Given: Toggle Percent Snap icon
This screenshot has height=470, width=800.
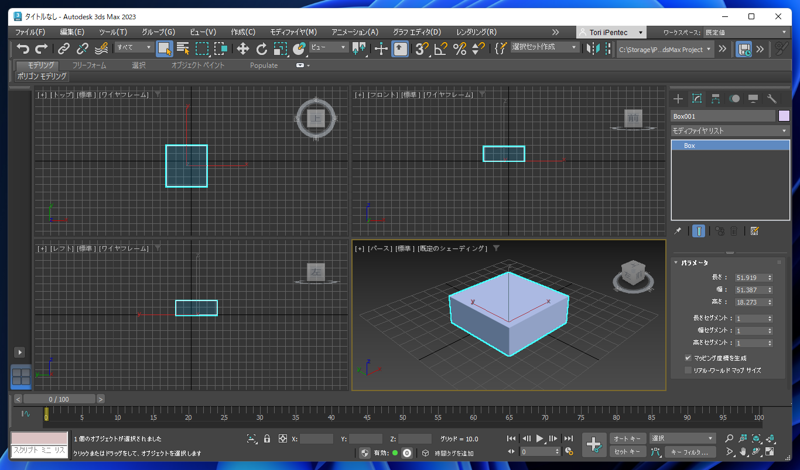Looking at the screenshot, I should click(459, 48).
